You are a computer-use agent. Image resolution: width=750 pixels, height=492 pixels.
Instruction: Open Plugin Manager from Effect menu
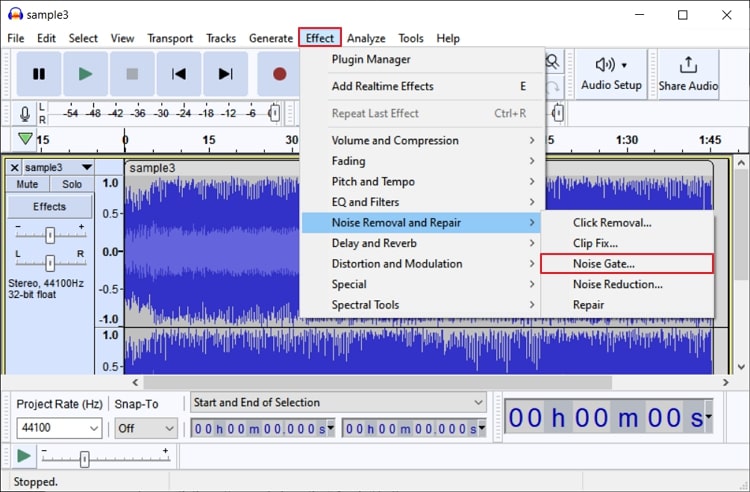(x=423, y=60)
